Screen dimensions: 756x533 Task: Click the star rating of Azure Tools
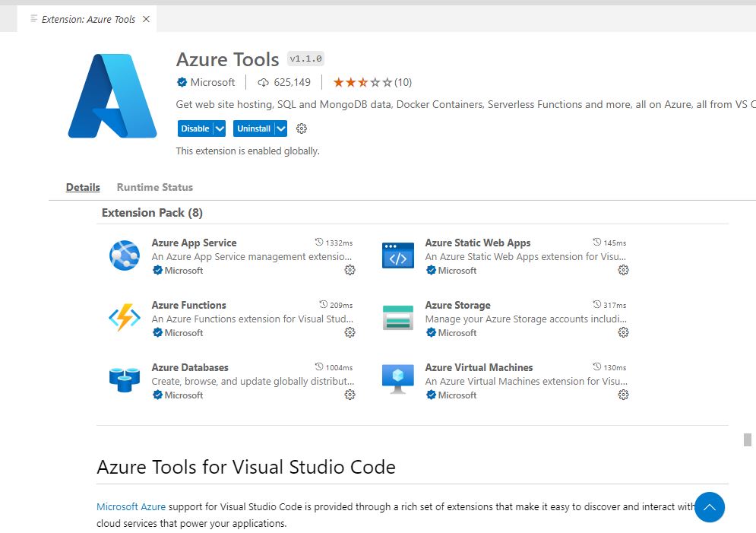(362, 82)
